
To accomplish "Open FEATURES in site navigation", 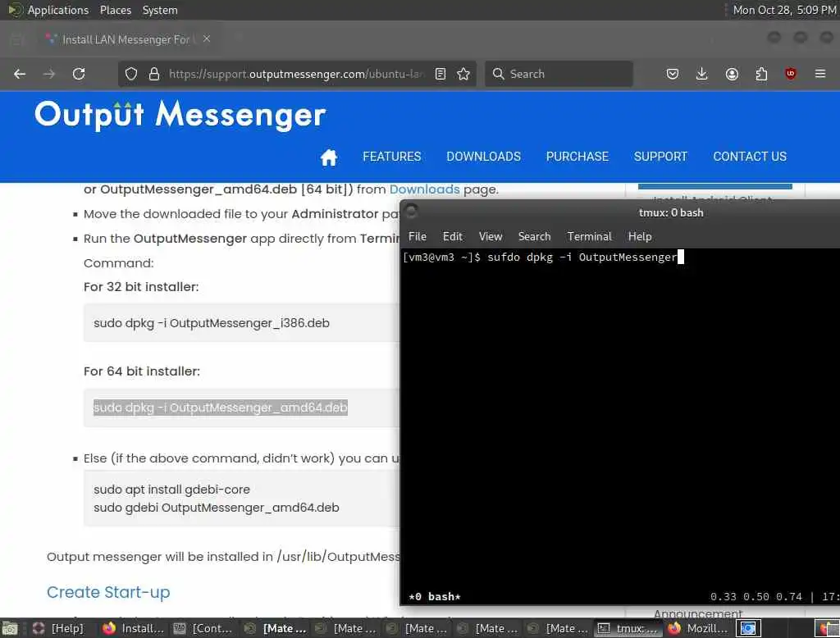I will pyautogui.click(x=391, y=157).
